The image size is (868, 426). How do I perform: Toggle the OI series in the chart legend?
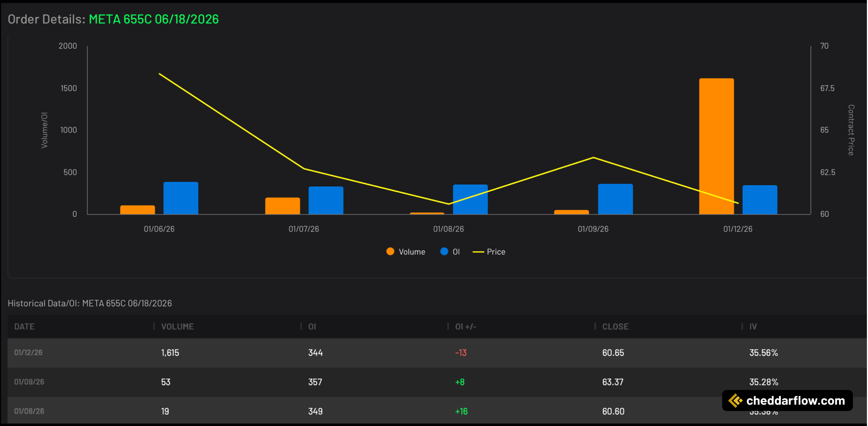click(450, 252)
